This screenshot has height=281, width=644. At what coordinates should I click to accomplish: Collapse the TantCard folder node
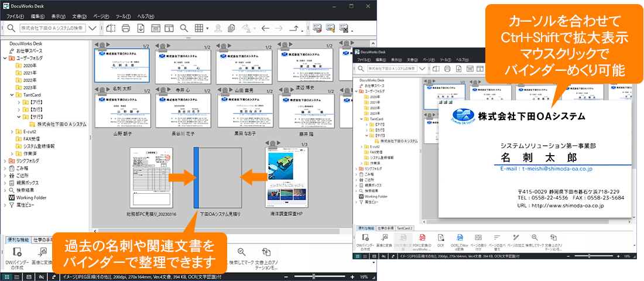click(12, 94)
